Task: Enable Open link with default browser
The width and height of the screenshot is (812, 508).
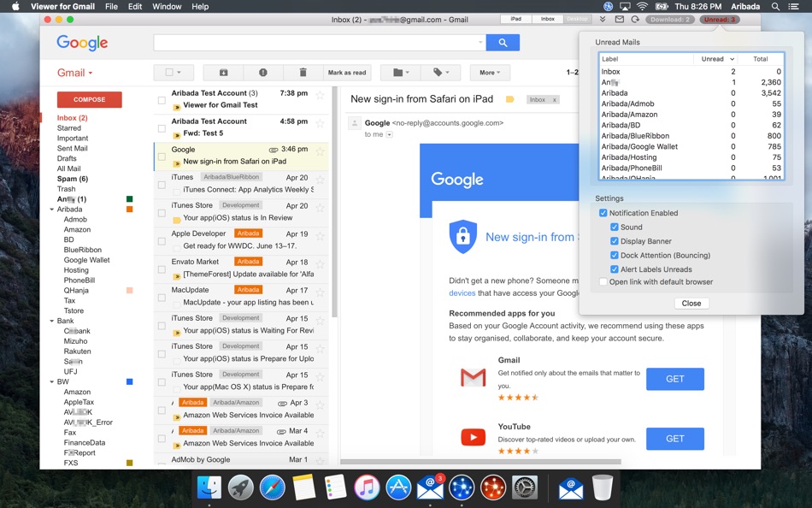Action: [603, 282]
